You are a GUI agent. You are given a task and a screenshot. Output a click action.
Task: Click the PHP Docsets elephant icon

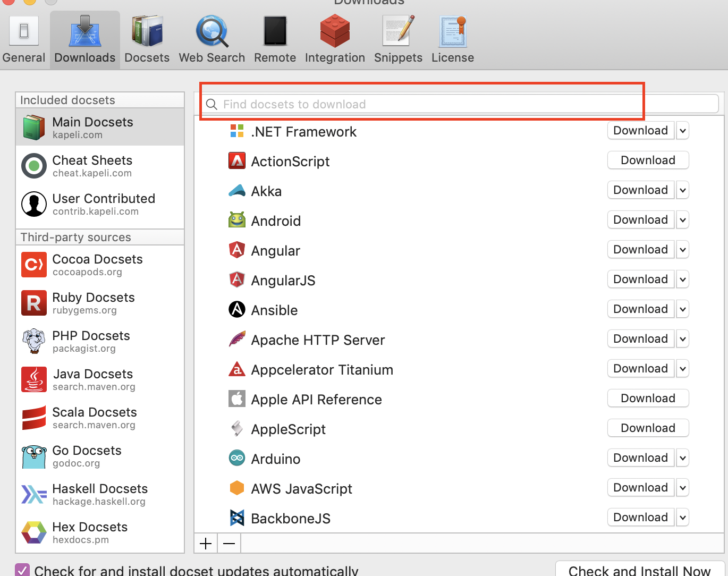click(34, 341)
